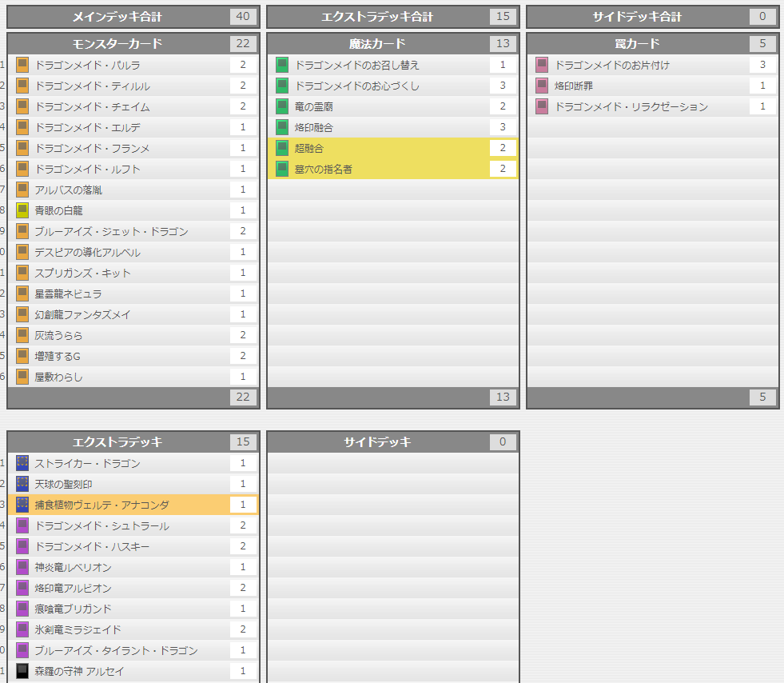Viewport: 784px width, 683px height.
Task: Click the count box for 増殖するG
Action: (242, 356)
